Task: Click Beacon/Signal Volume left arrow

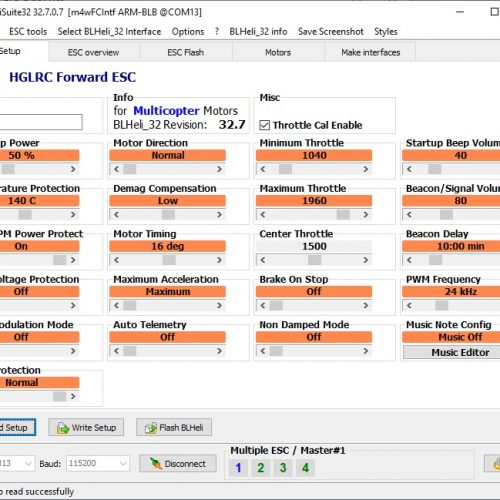Action: pyautogui.click(x=409, y=214)
